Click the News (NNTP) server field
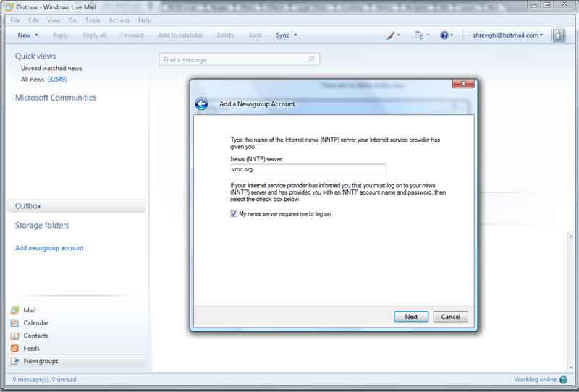Screen dimensions: 579x392 click(308, 169)
